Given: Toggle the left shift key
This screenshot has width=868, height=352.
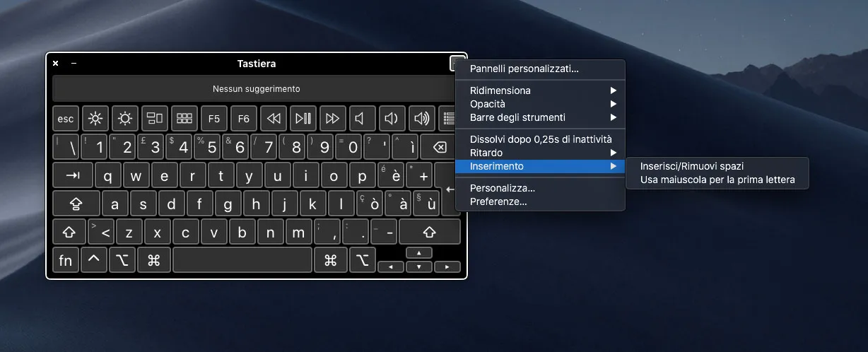Looking at the screenshot, I should point(69,232).
